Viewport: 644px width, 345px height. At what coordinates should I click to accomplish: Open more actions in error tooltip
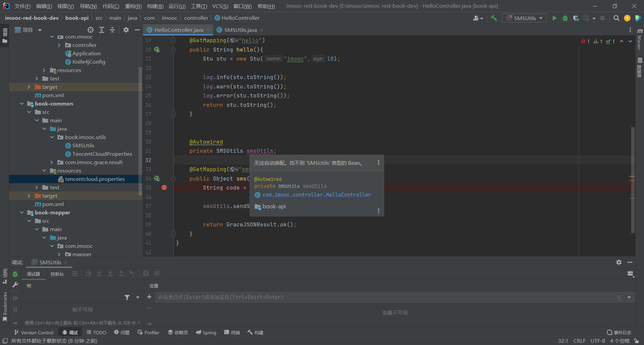click(379, 162)
